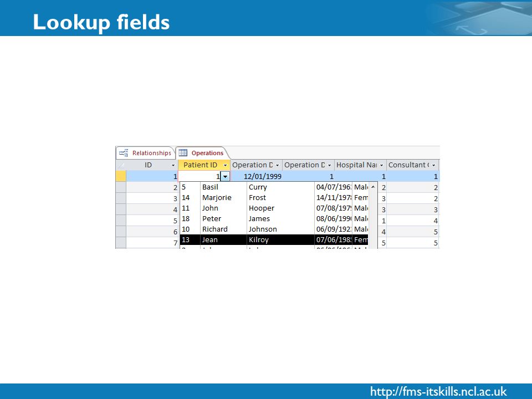This screenshot has width=532, height=399.
Task: Select patient Basil Curry from lookup list
Action: (x=274, y=187)
